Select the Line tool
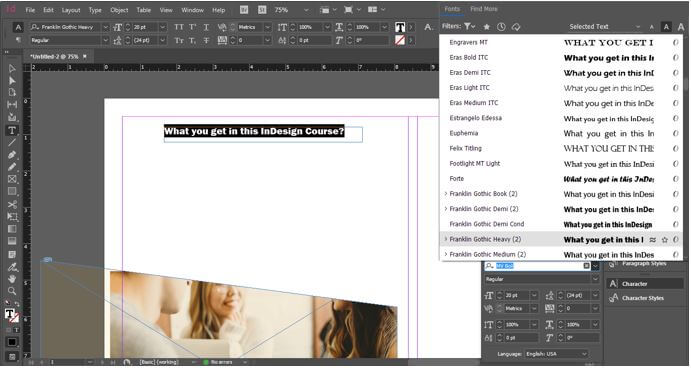Viewport: 691px width, 368px height. 12,142
